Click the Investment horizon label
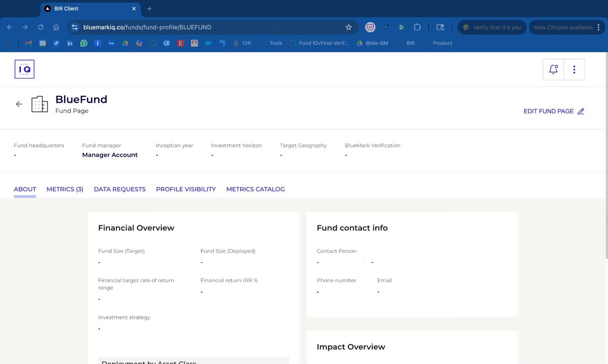Screen dimensions: 608x364 pos(237,146)
